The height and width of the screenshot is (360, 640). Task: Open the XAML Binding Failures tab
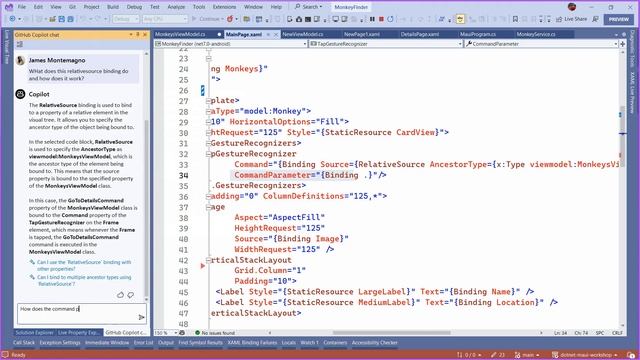(x=252, y=343)
